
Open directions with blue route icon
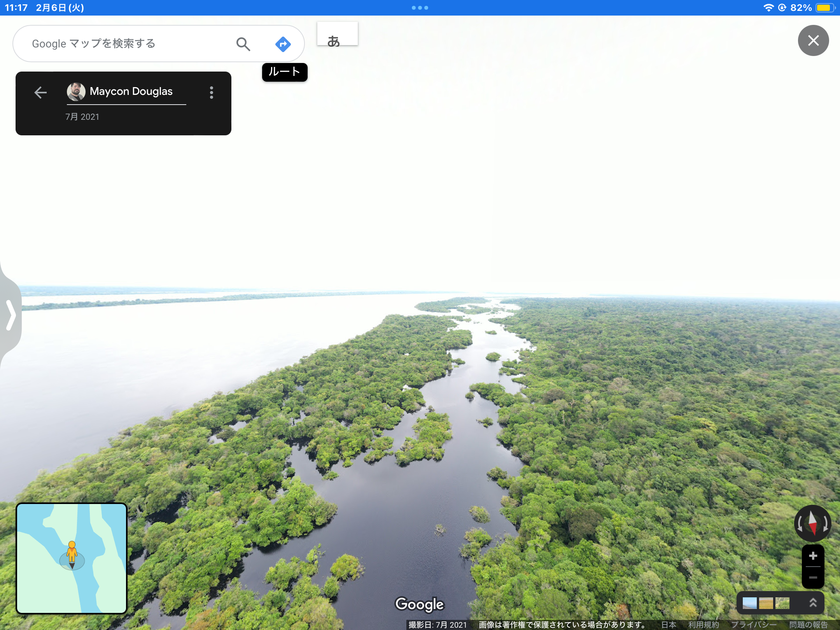click(x=283, y=44)
